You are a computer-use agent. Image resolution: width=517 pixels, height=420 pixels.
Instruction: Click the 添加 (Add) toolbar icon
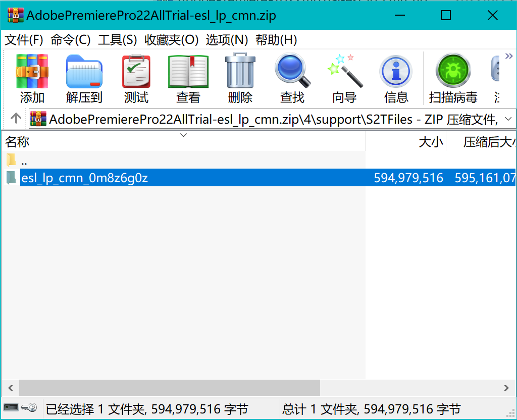(32, 76)
